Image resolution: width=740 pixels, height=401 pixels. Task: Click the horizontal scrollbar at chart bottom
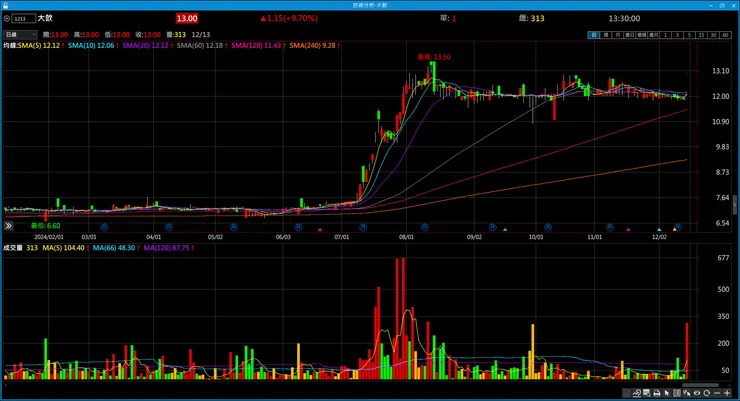coord(699,385)
